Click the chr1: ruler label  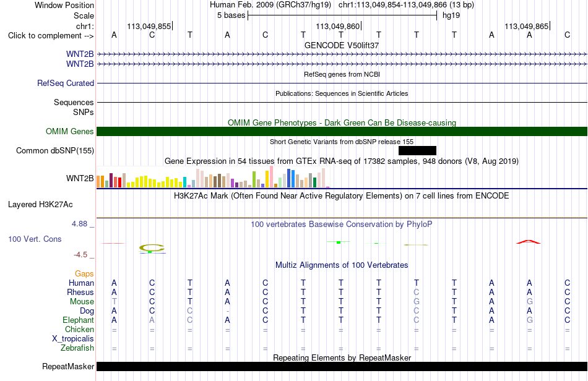(x=85, y=26)
